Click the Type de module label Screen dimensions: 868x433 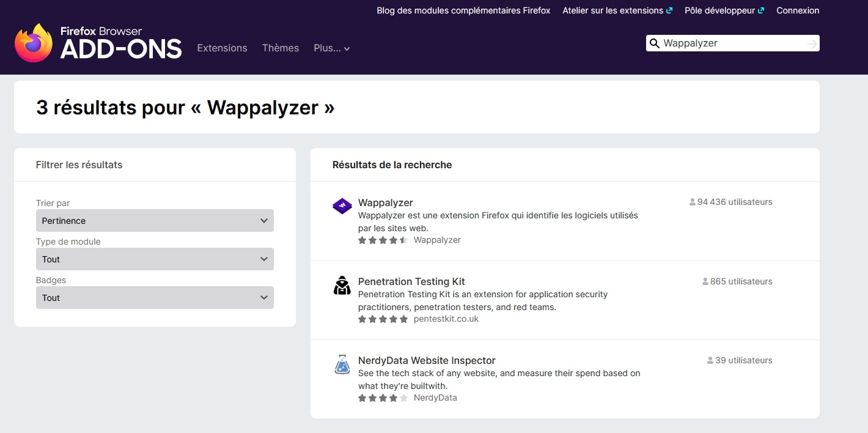(68, 242)
